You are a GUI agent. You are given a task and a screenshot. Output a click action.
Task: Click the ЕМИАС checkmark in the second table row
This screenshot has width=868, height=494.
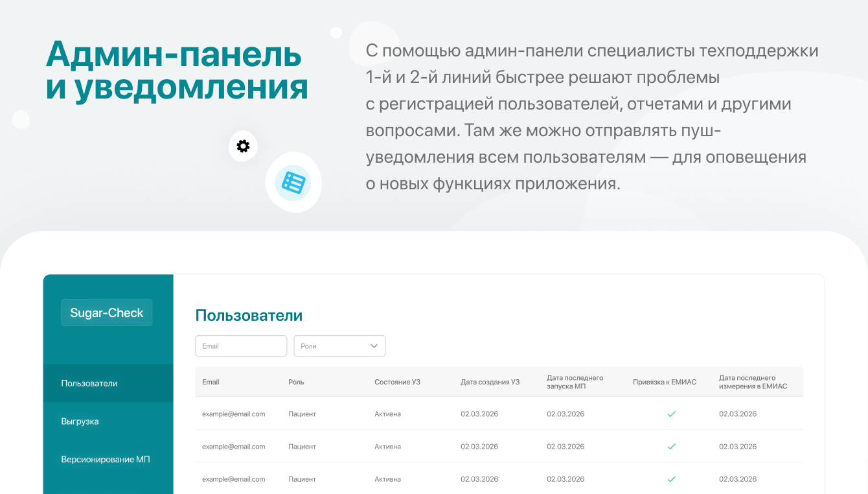[x=672, y=447]
